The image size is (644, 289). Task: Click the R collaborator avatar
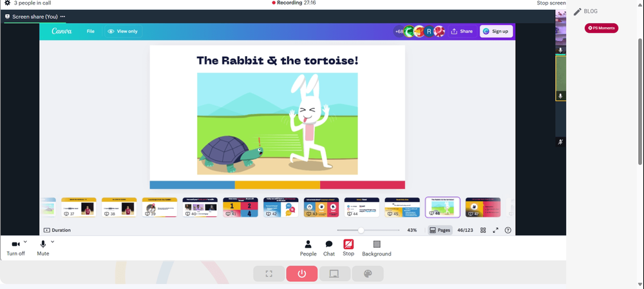pos(429,32)
